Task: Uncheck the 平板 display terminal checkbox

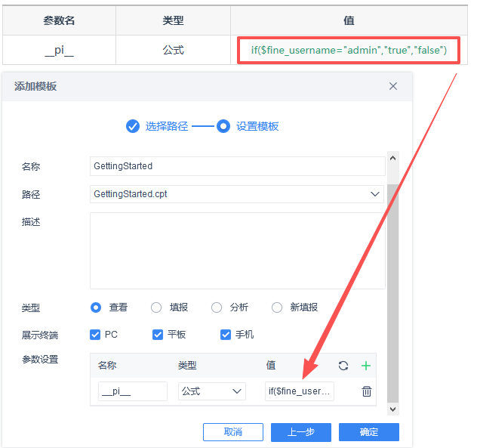Action: click(x=157, y=335)
